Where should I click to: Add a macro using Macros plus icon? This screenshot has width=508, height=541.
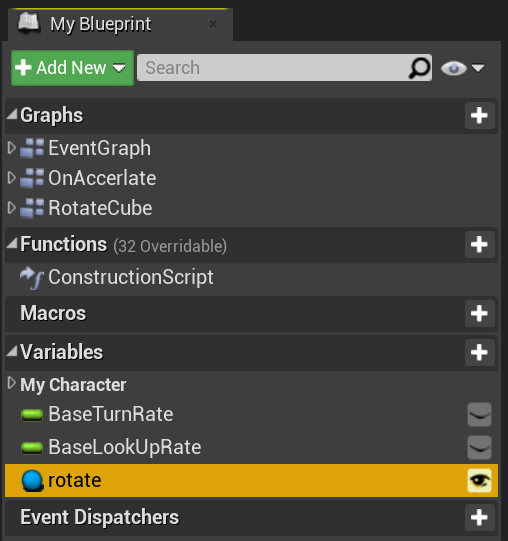(x=479, y=314)
